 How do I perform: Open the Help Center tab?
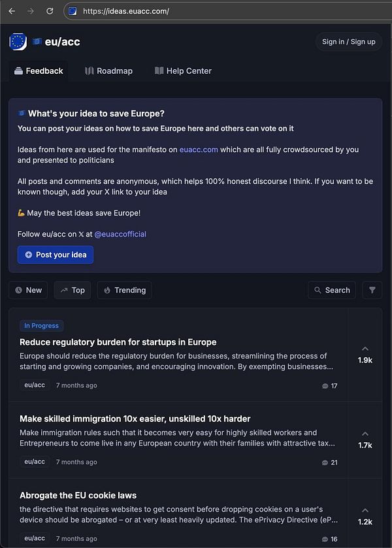coord(183,71)
